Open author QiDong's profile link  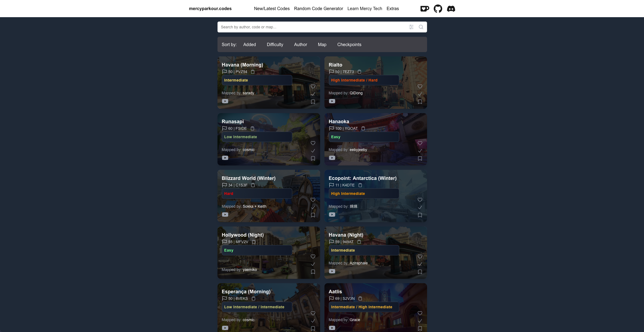[x=356, y=93]
